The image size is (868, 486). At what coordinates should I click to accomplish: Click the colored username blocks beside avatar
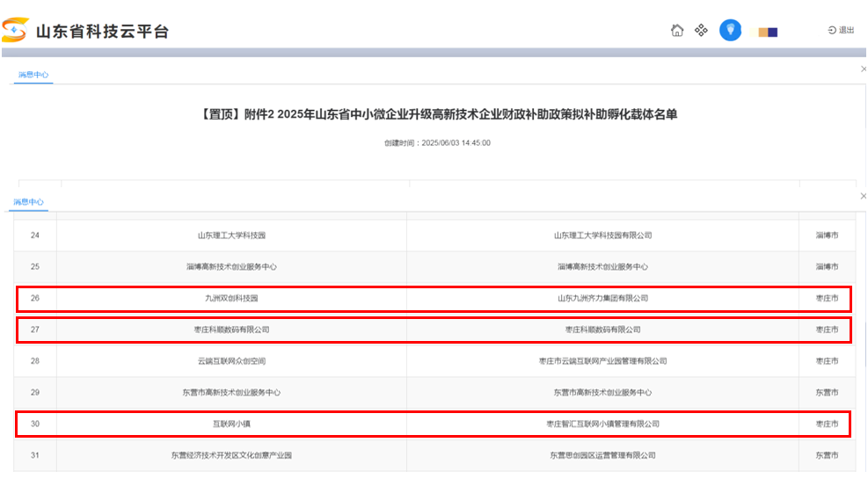coord(768,33)
